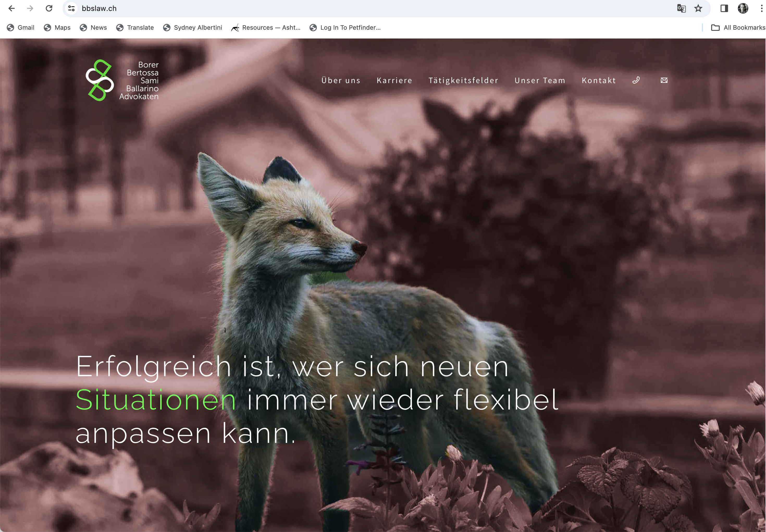
Task: Bookmark this page with star icon
Action: coord(698,8)
